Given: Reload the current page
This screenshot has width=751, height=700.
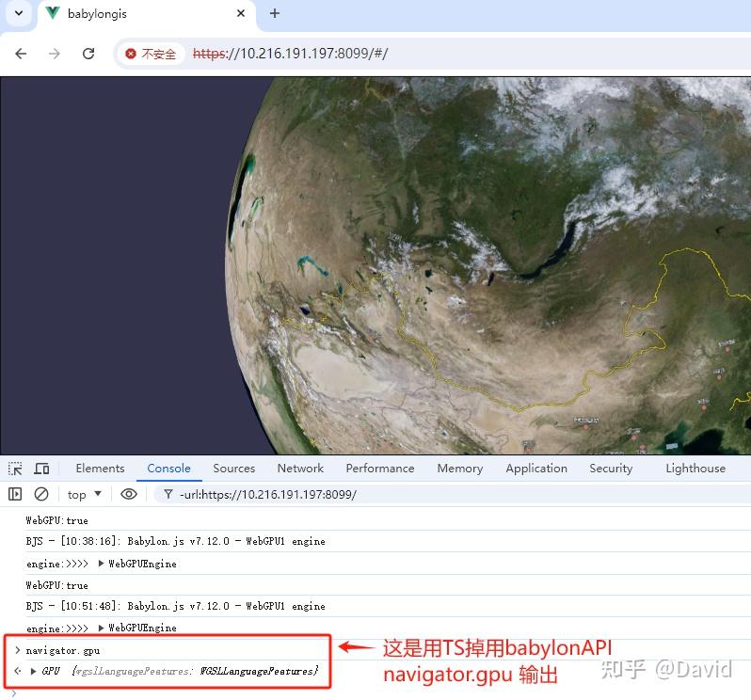Looking at the screenshot, I should click(x=88, y=54).
